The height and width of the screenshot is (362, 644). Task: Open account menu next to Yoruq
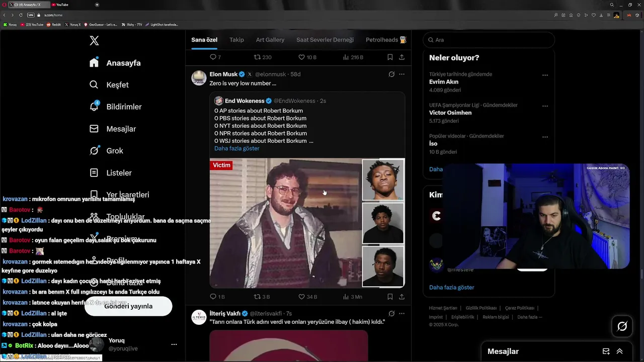tap(174, 344)
